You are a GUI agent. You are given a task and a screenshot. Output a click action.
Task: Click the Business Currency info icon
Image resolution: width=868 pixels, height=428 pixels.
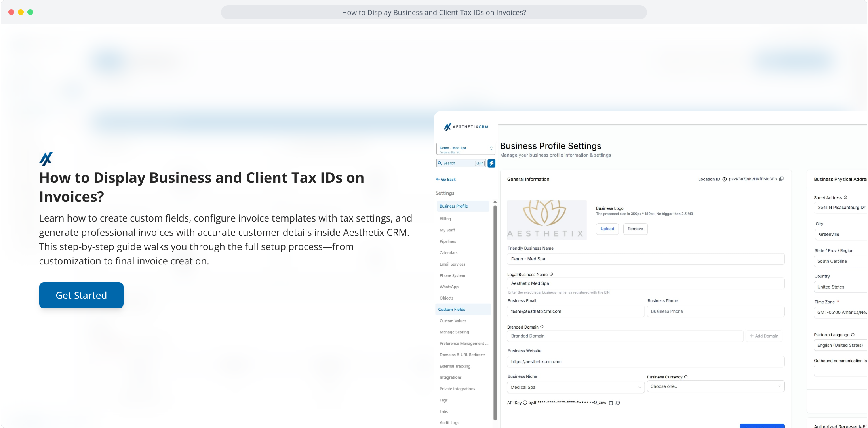686,377
